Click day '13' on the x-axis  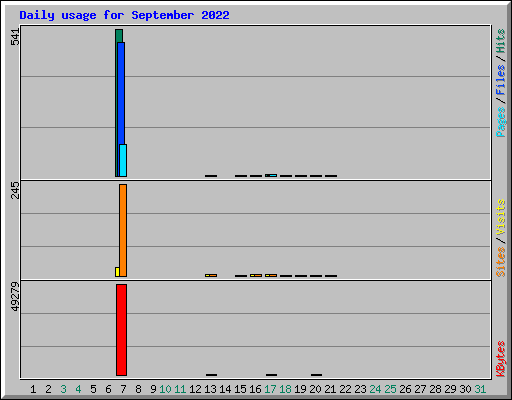210,389
